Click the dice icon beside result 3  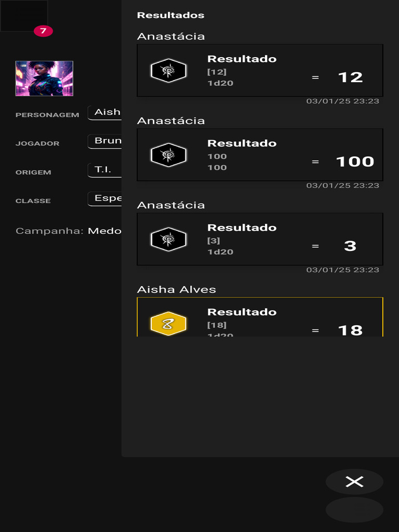(168, 240)
